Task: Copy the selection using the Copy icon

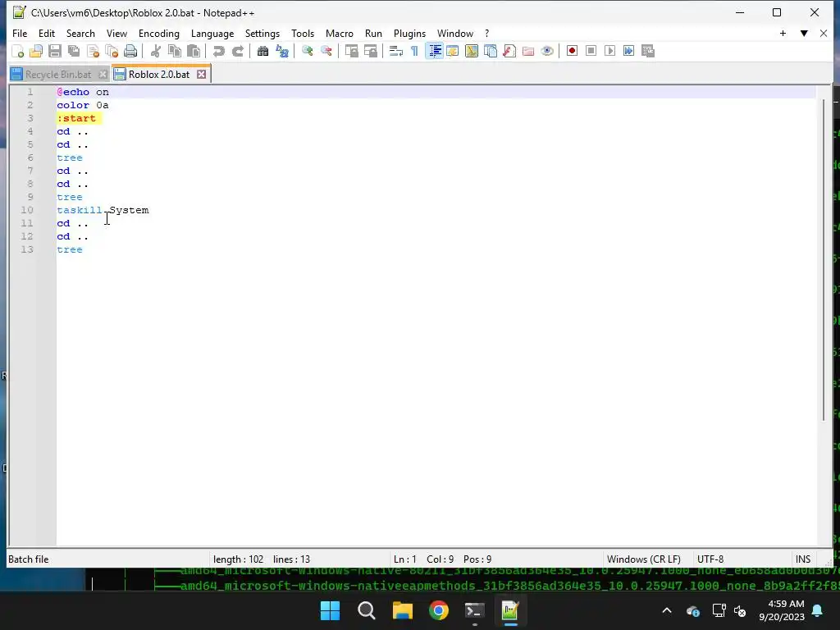Action: 175,51
